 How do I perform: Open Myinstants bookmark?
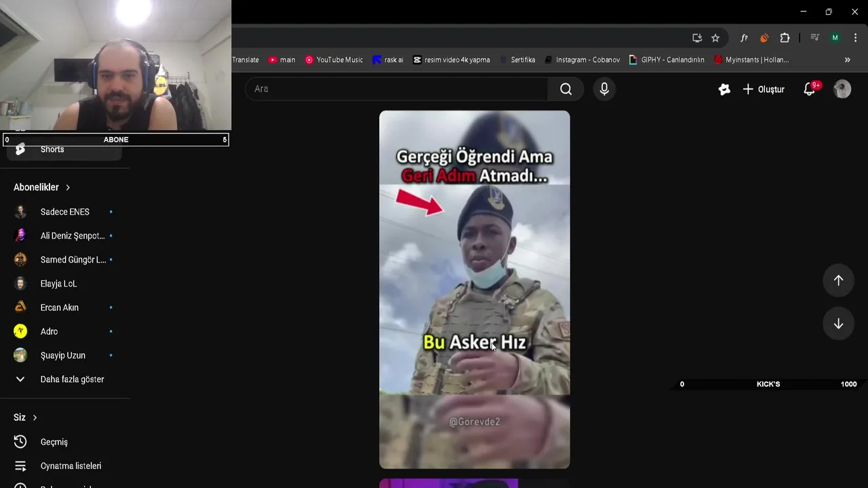[x=751, y=60]
